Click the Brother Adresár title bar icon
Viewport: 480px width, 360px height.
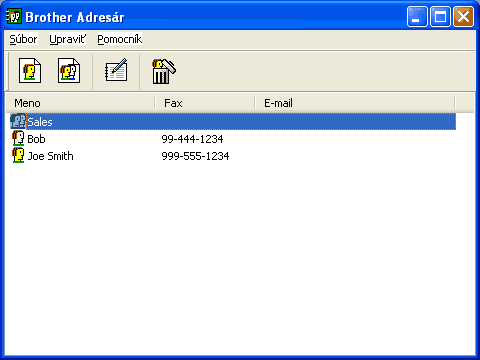(x=14, y=16)
